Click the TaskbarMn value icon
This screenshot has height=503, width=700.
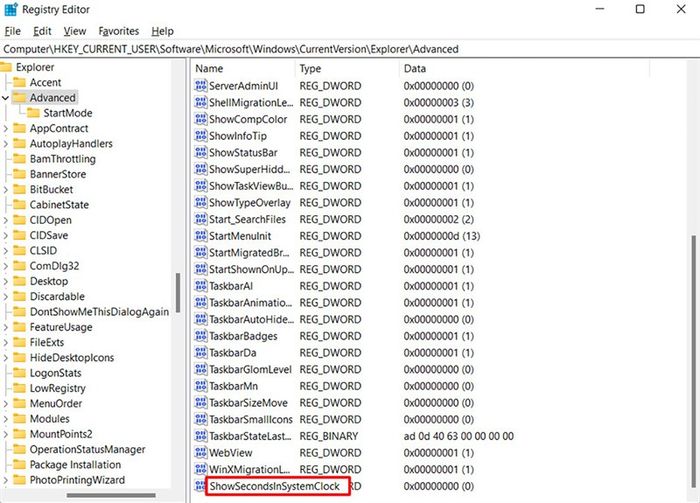pyautogui.click(x=201, y=386)
